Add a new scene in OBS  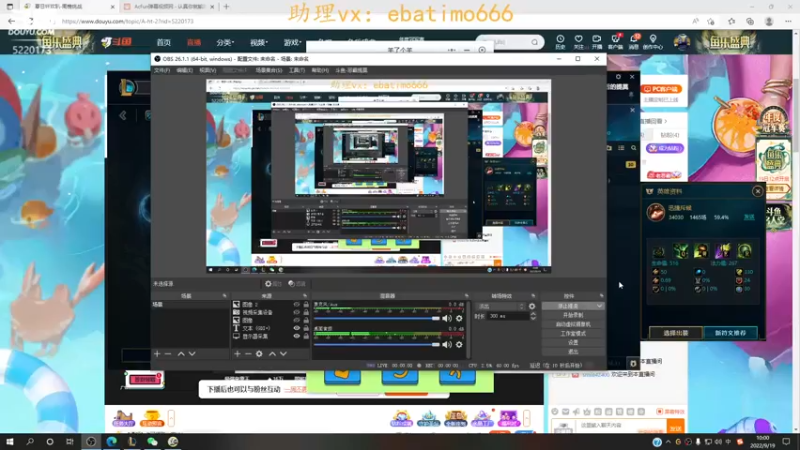[157, 354]
